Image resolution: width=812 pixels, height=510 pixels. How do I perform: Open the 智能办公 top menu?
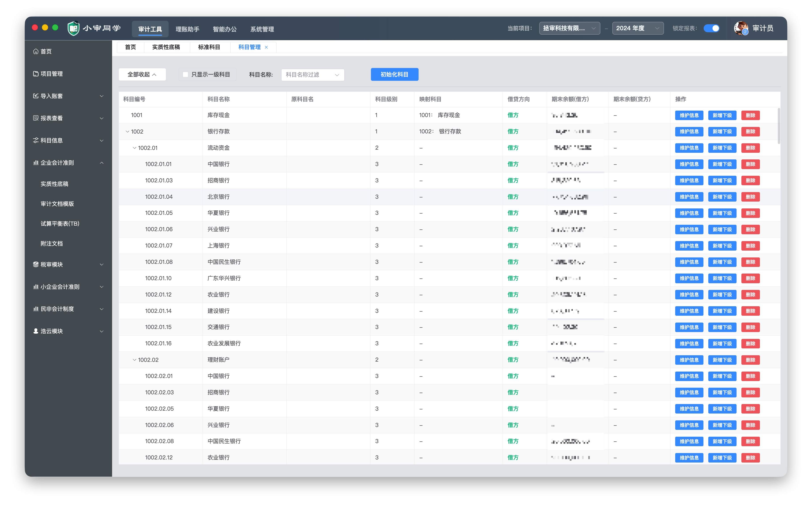[x=225, y=29]
